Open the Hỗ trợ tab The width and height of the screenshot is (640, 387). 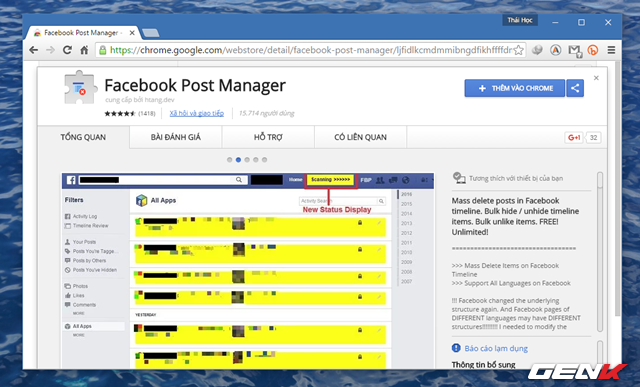point(268,137)
